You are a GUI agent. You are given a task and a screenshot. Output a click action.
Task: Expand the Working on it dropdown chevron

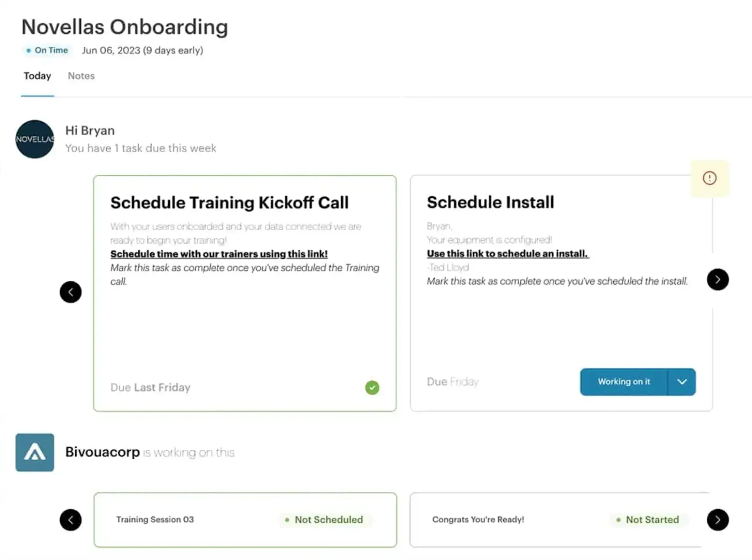(x=681, y=381)
